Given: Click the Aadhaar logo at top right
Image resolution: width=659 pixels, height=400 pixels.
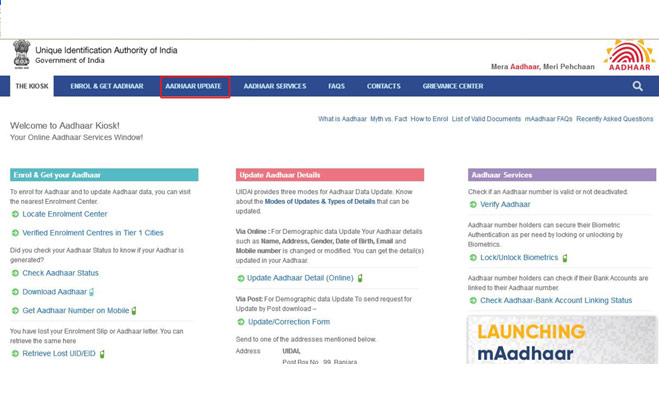Looking at the screenshot, I should click(629, 55).
